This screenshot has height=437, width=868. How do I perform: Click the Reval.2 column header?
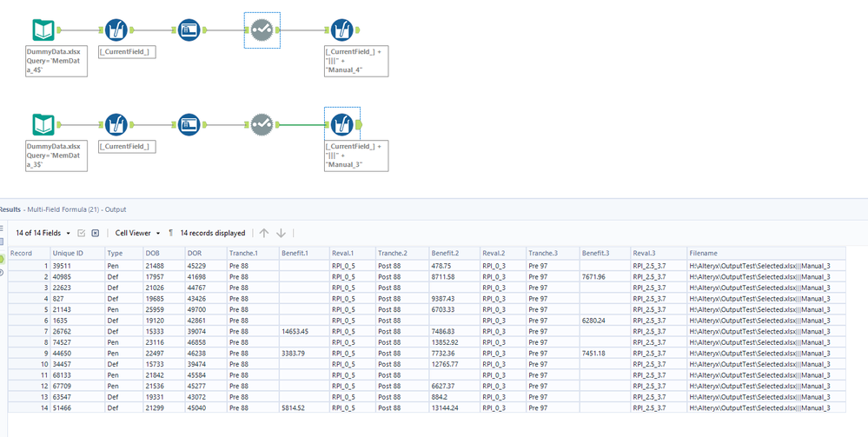tap(503, 253)
